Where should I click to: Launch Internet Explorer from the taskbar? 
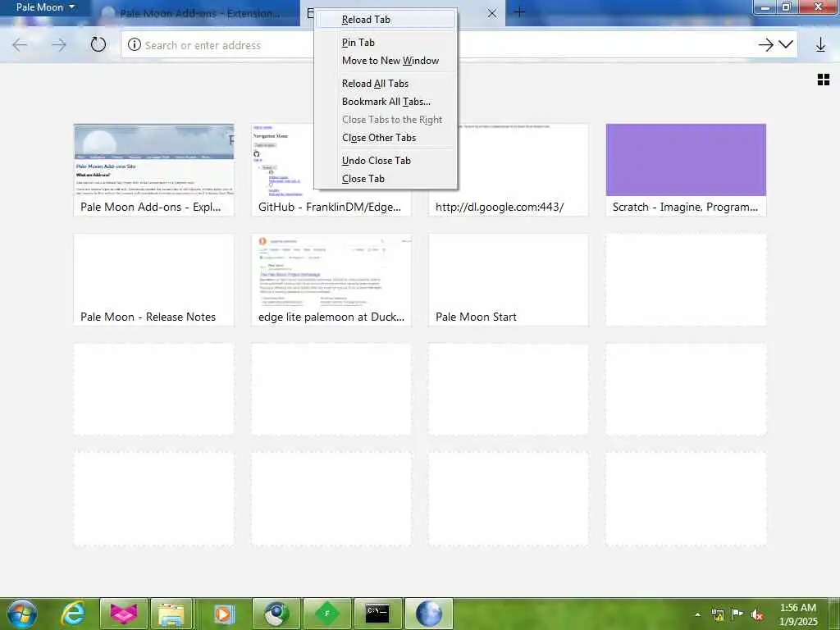(72, 614)
